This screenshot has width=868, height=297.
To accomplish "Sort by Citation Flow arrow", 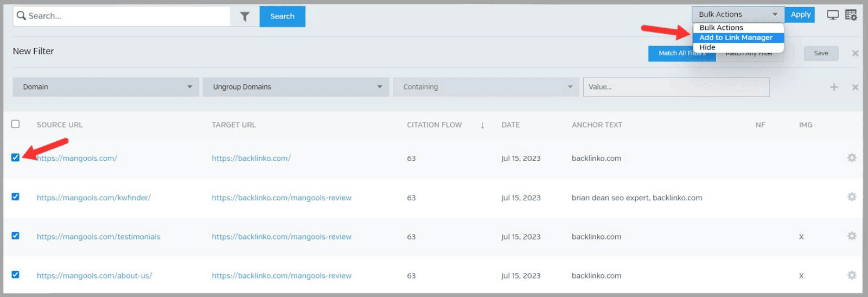I will pyautogui.click(x=482, y=125).
